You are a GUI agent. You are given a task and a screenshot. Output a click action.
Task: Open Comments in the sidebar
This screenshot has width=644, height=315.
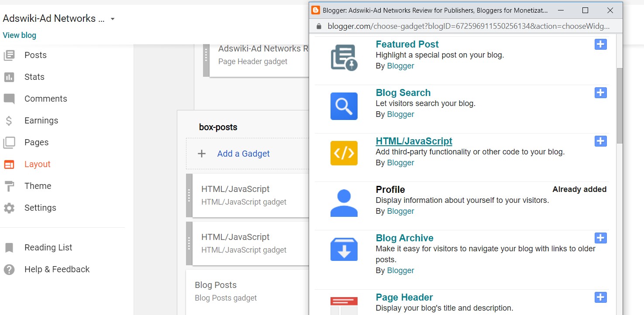pyautogui.click(x=46, y=99)
